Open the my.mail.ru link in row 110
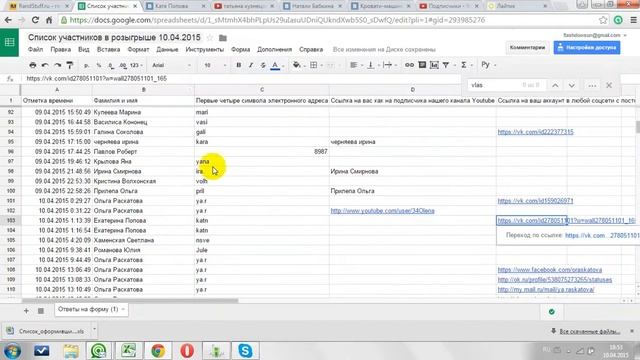 [546, 289]
